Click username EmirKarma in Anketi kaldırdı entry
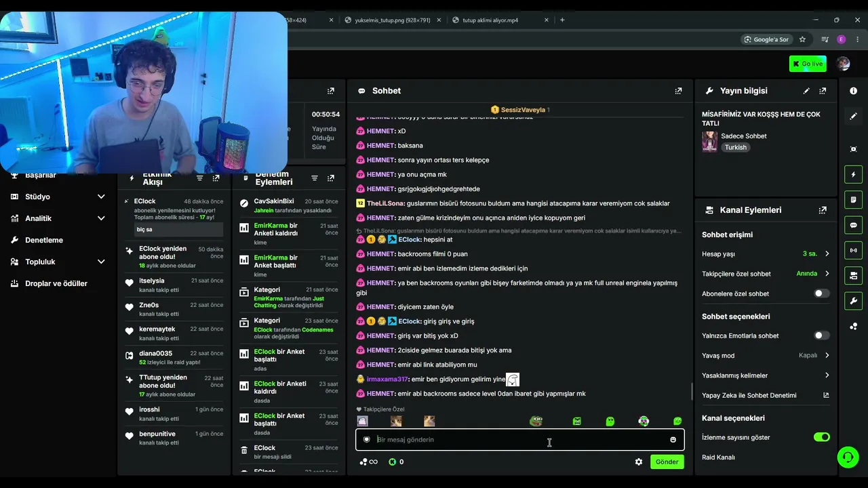Viewport: 868px width, 488px height. pos(271,226)
